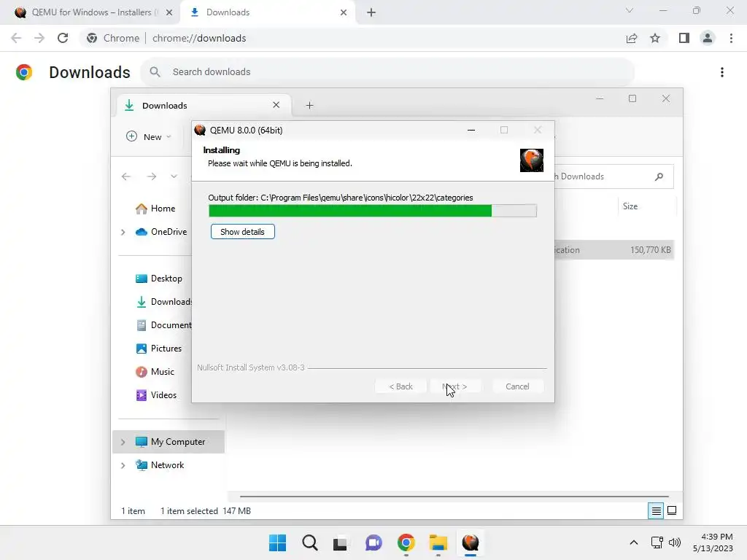The image size is (747, 560).
Task: Bookmark this page with the star icon
Action: click(655, 38)
